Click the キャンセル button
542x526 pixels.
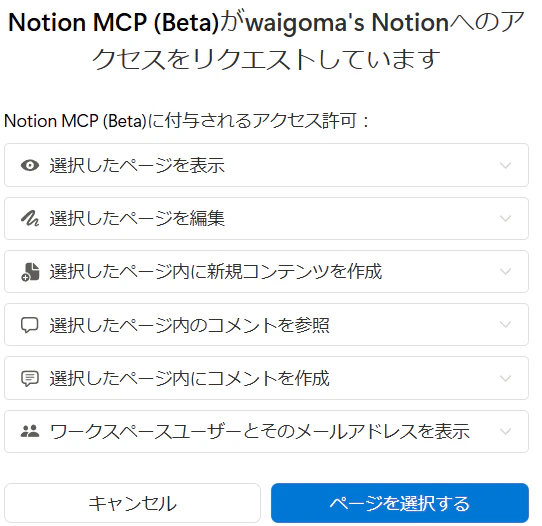point(132,503)
